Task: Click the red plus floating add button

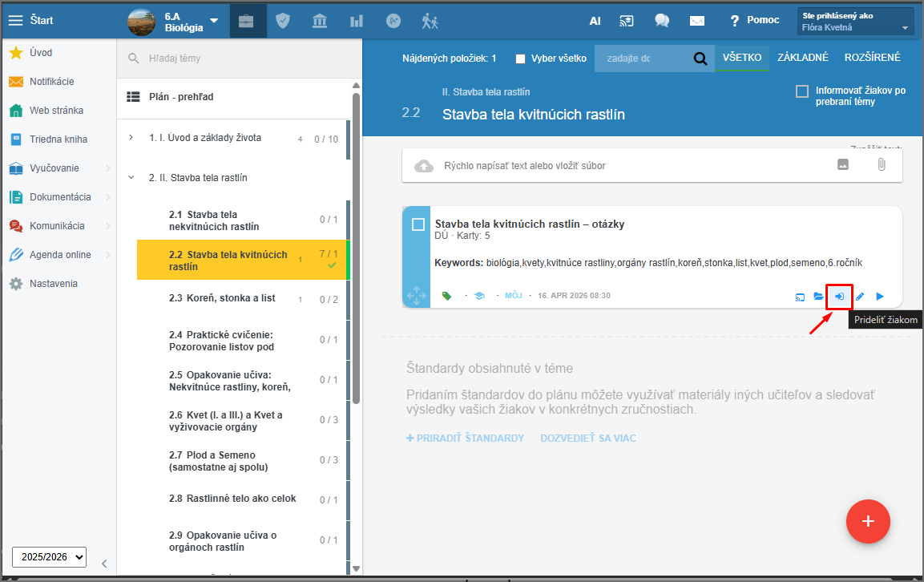Action: coord(868,520)
